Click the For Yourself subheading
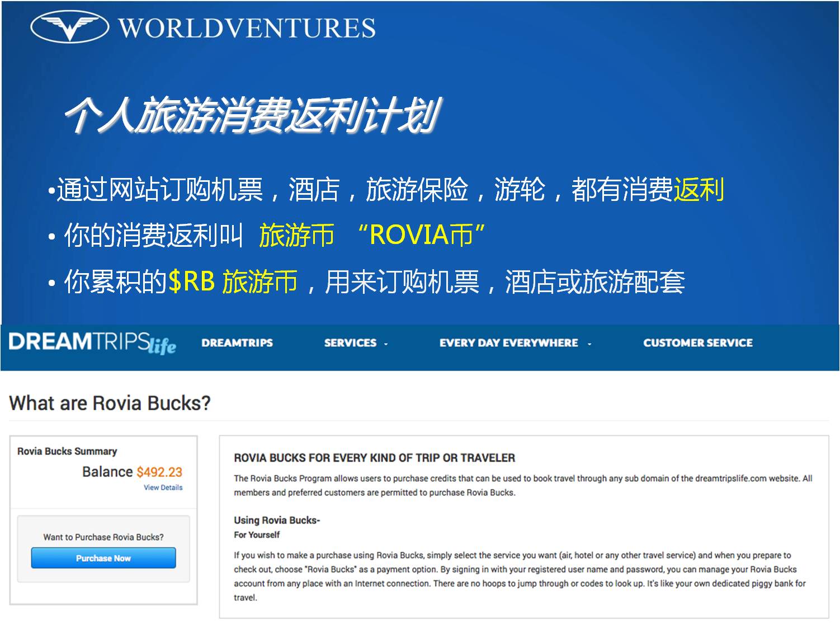The width and height of the screenshot is (840, 638). (257, 534)
